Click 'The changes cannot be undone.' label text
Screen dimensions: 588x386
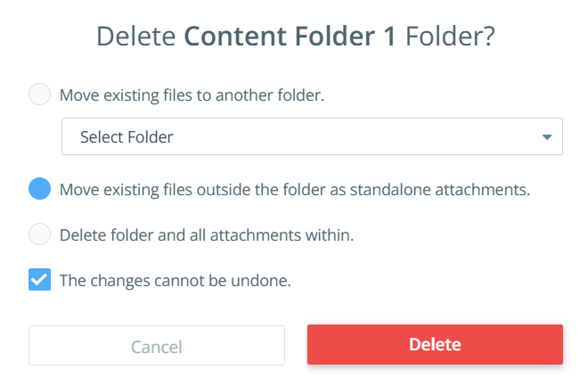176,281
